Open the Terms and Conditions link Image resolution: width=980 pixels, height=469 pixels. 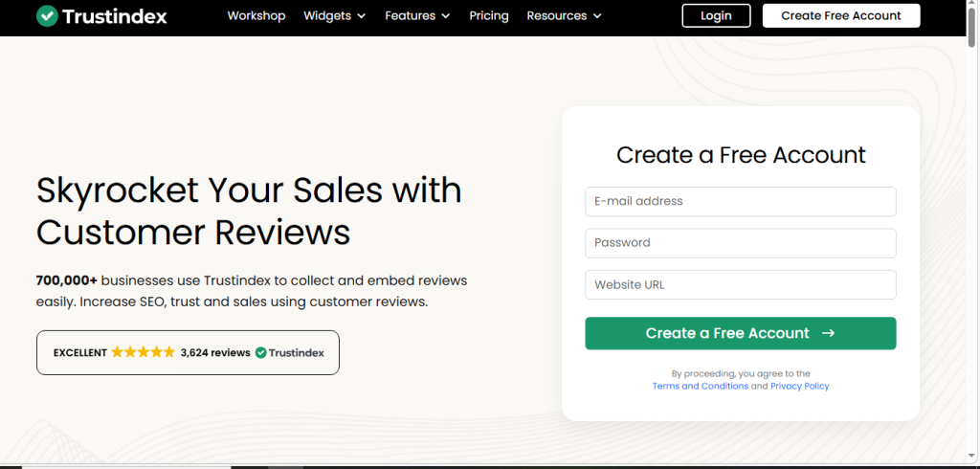coord(700,387)
